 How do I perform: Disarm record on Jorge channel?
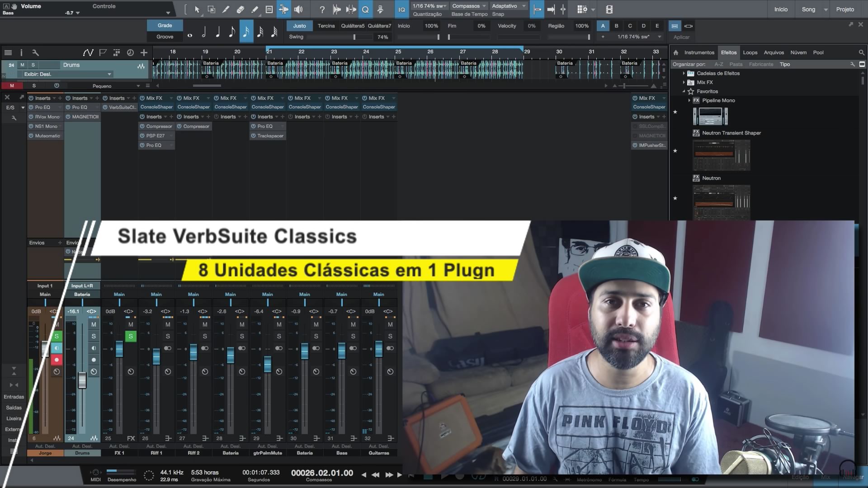click(57, 360)
